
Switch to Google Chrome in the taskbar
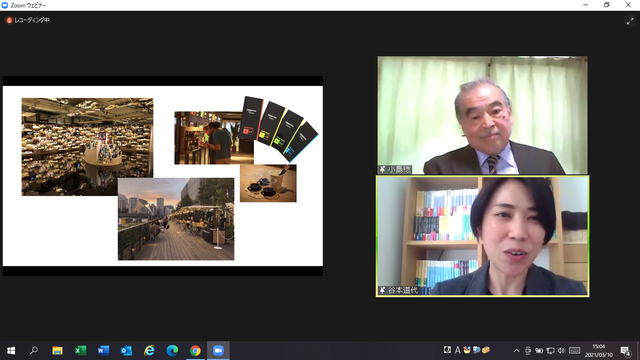(195, 351)
